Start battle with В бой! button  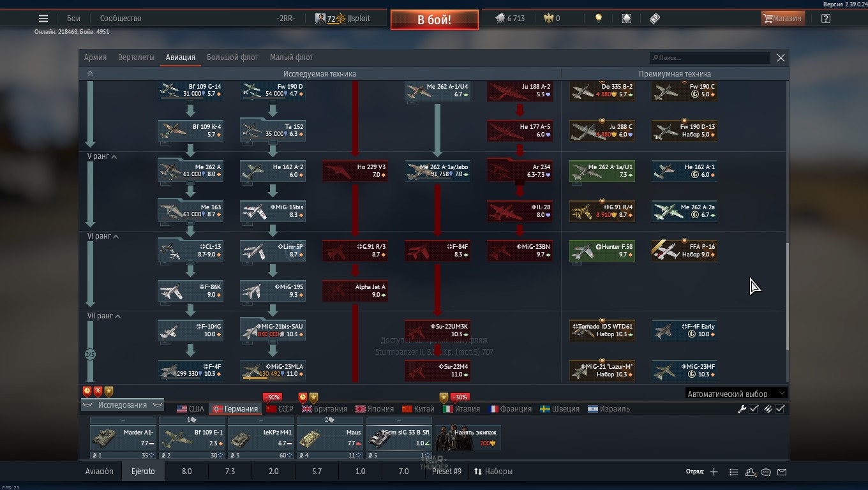(x=435, y=20)
